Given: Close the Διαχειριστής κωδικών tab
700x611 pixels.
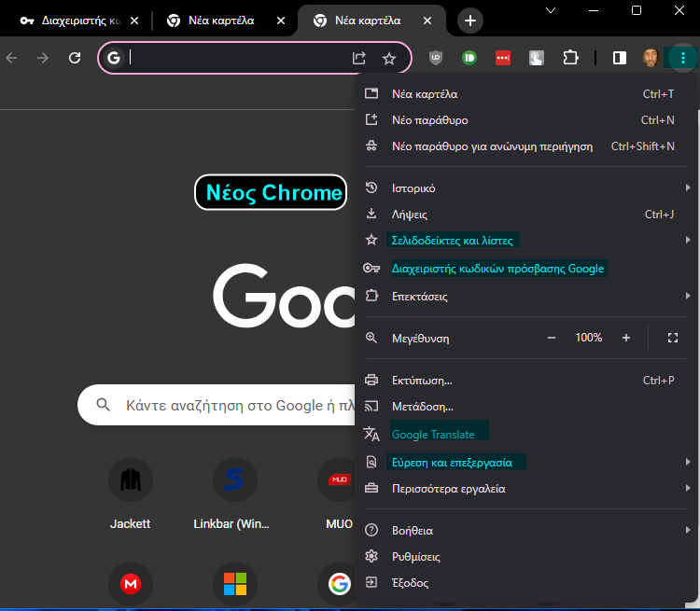Looking at the screenshot, I should tap(134, 21).
